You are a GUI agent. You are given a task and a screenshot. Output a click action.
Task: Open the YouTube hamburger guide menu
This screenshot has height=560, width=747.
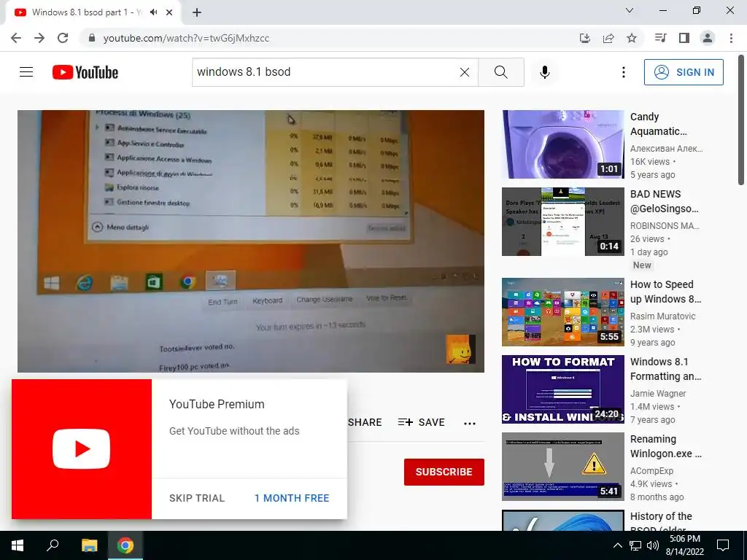[26, 72]
